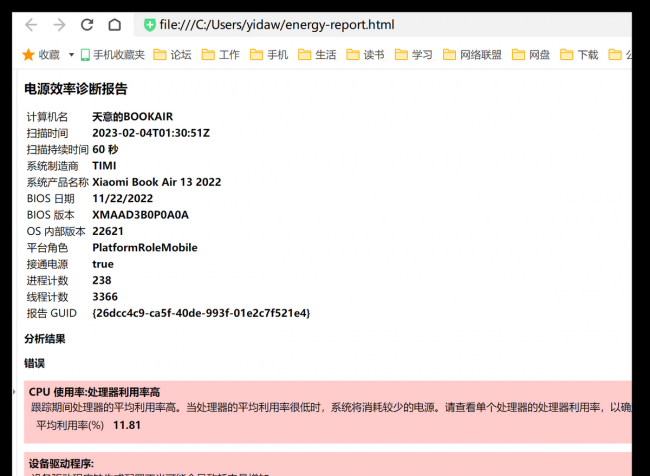Open the 手机 bookmark folder
This screenshot has width=650, height=476.
tap(269, 55)
